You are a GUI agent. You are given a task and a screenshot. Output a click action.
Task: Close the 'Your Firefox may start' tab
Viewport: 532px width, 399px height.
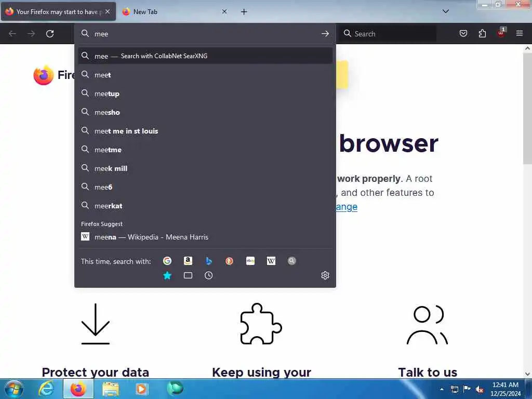coord(108,11)
